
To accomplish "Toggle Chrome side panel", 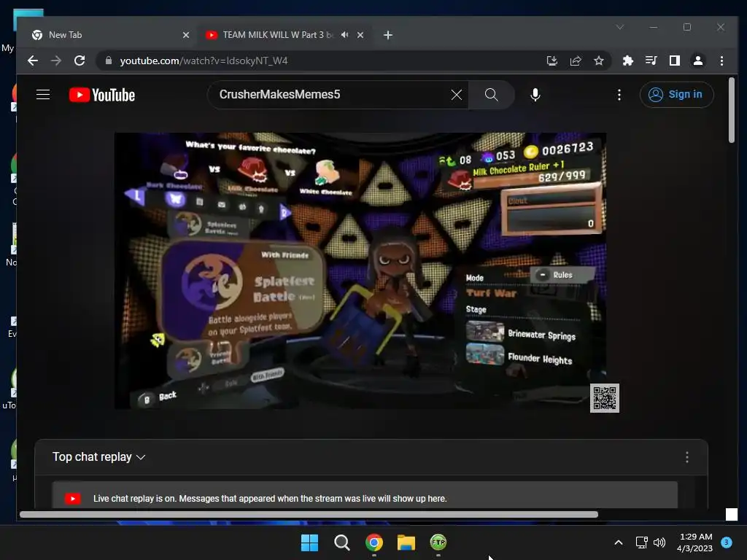I will (x=675, y=61).
